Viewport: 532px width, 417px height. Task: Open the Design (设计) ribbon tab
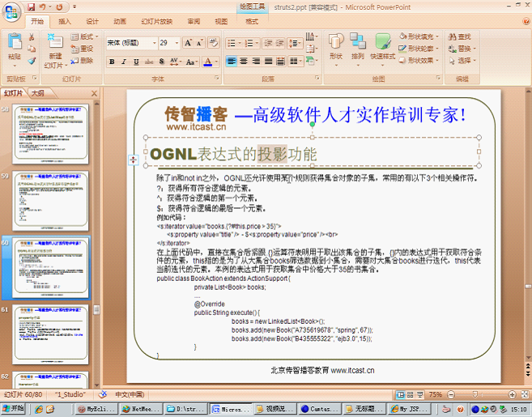(x=92, y=22)
